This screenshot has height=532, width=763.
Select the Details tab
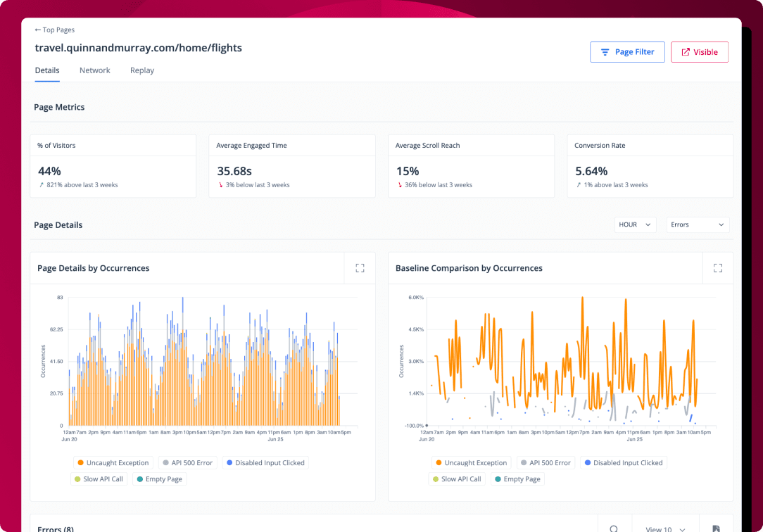coord(47,70)
